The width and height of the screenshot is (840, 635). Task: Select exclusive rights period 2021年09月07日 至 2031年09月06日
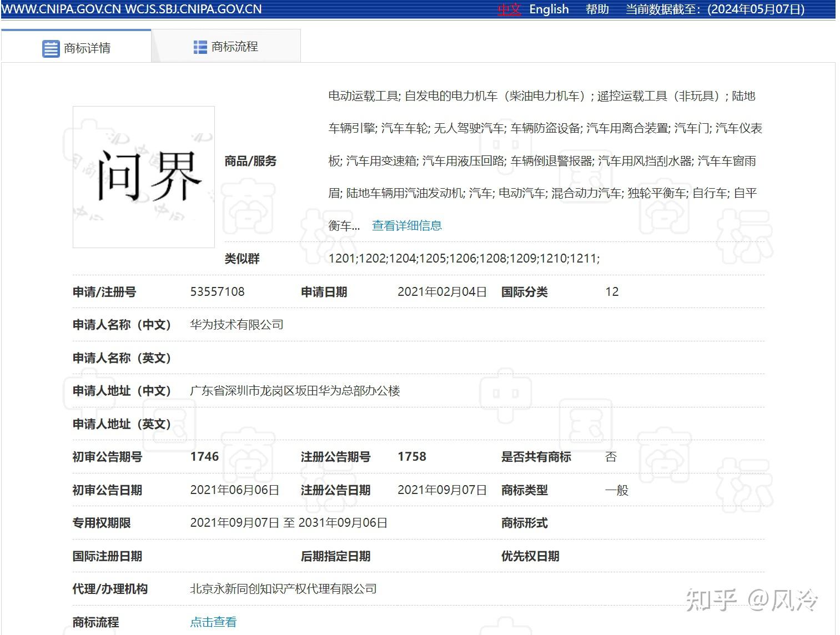(289, 522)
